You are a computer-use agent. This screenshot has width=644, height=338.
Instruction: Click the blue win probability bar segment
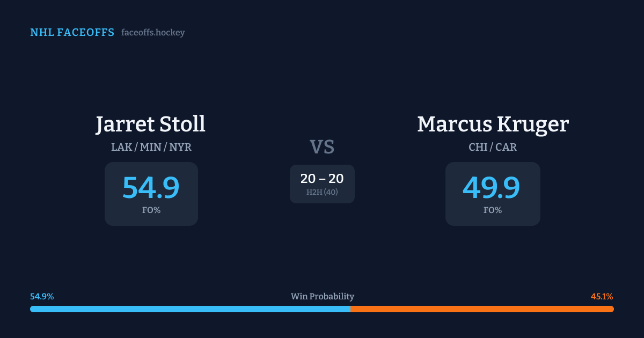pos(190,309)
